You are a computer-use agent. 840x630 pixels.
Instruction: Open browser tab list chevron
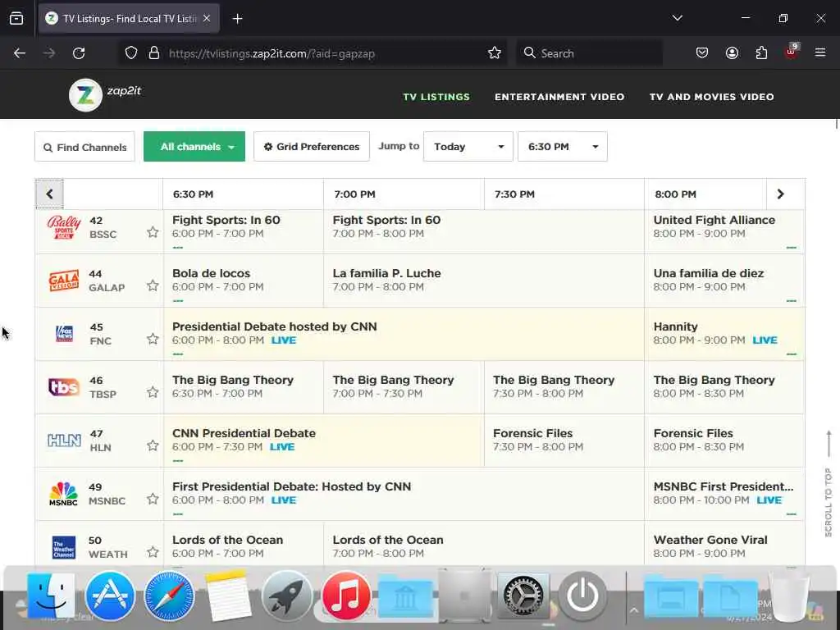[677, 18]
